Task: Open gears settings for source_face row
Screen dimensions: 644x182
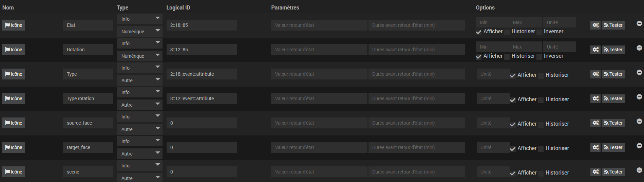Action: (x=595, y=123)
